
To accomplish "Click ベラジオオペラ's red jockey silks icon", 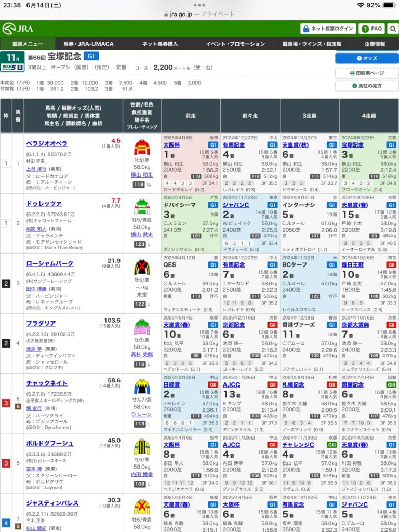I will click(142, 147).
